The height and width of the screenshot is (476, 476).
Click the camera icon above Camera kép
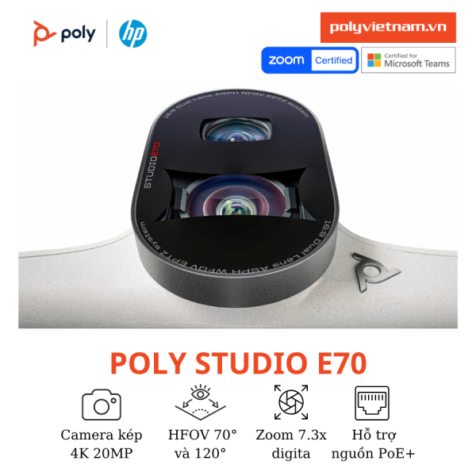[102, 405]
